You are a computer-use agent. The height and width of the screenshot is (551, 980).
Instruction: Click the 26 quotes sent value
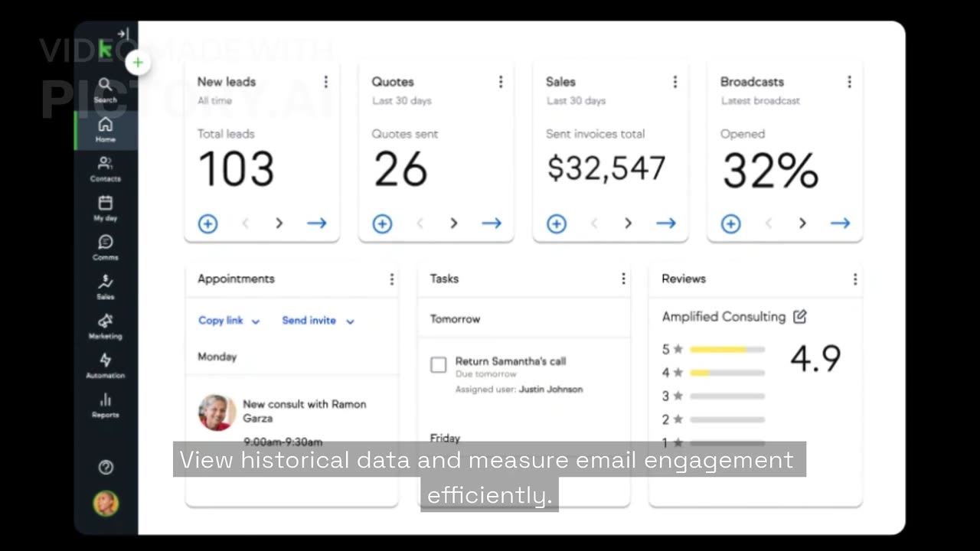point(400,170)
